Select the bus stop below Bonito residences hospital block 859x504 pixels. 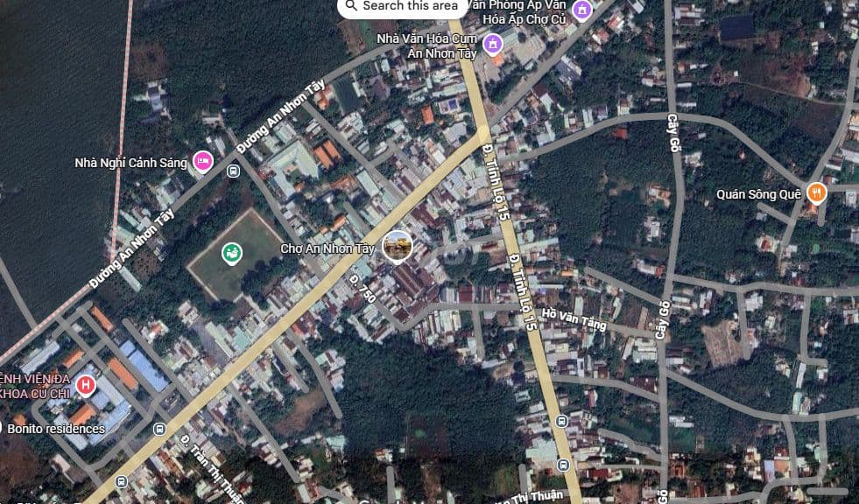click(158, 429)
